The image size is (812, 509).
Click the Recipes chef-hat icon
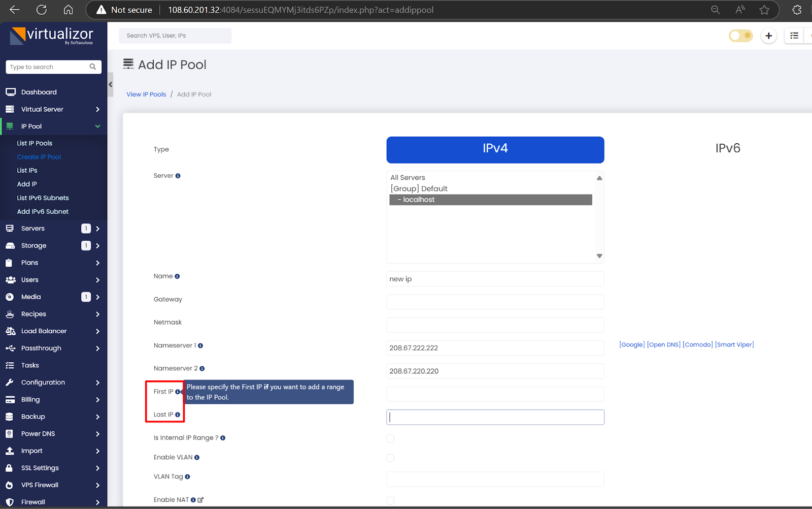pos(11,314)
